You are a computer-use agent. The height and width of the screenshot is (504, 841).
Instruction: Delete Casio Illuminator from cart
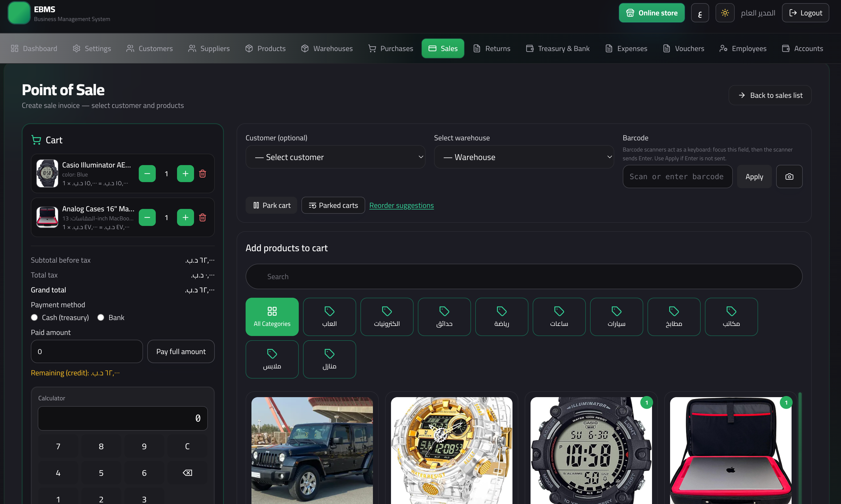click(202, 174)
